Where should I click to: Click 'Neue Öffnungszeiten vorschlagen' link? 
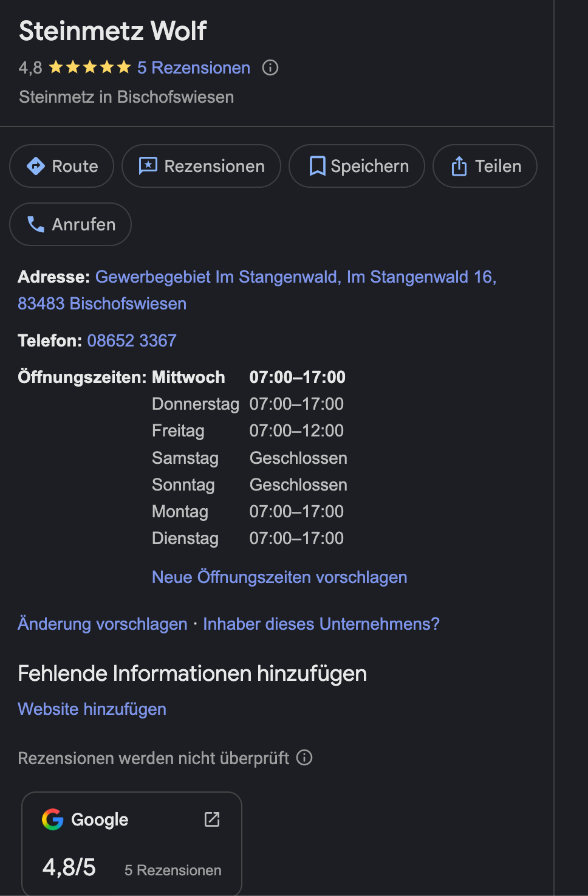point(279,577)
